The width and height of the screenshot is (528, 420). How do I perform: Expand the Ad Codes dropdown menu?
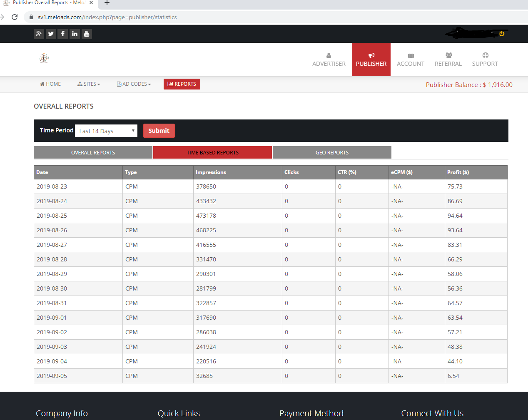134,84
